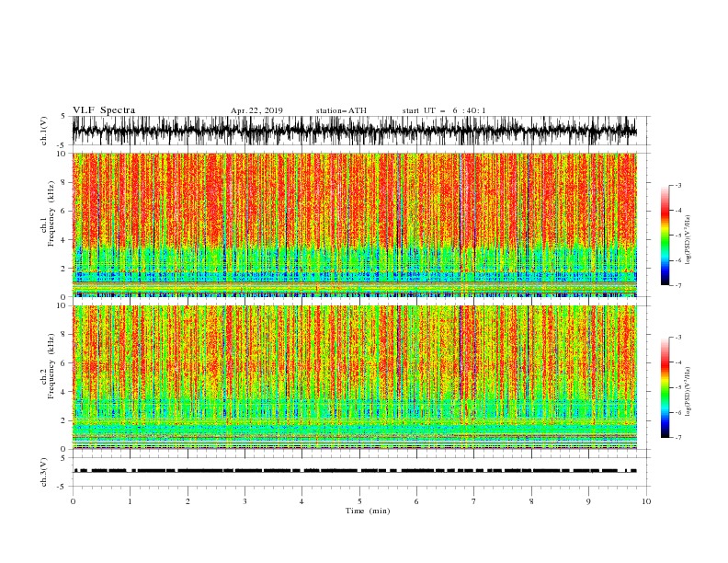Viewport: 728px width, 563px height.
Task: Click the ch.2 spectrogram "4" kHz tick label
Action: 63,392
